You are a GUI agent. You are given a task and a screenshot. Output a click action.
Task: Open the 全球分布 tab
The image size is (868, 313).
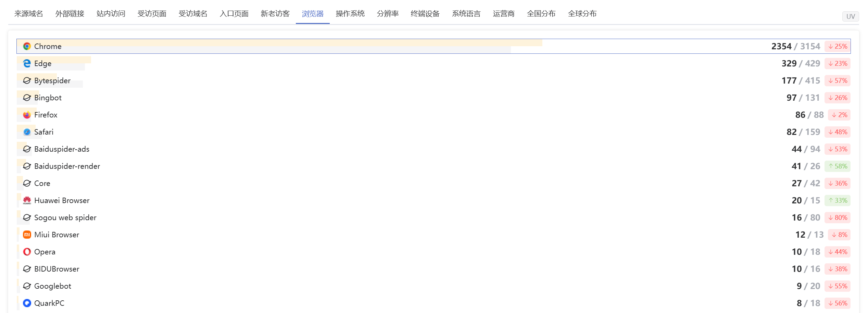click(582, 13)
